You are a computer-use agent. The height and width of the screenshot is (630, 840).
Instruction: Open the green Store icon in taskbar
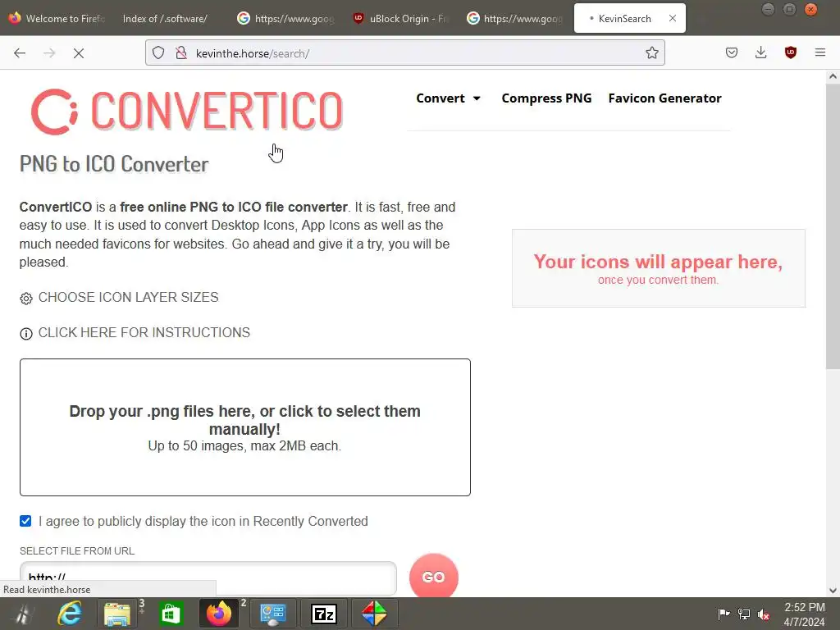point(171,614)
